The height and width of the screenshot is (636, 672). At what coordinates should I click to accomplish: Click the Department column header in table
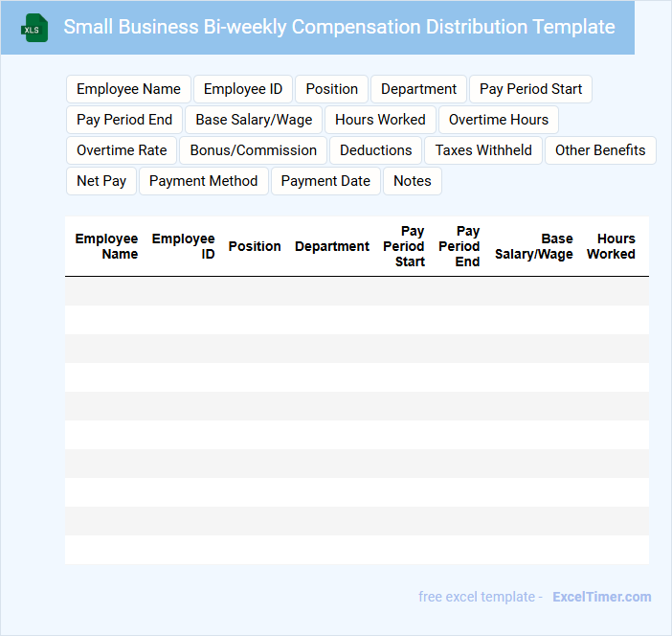(x=331, y=246)
